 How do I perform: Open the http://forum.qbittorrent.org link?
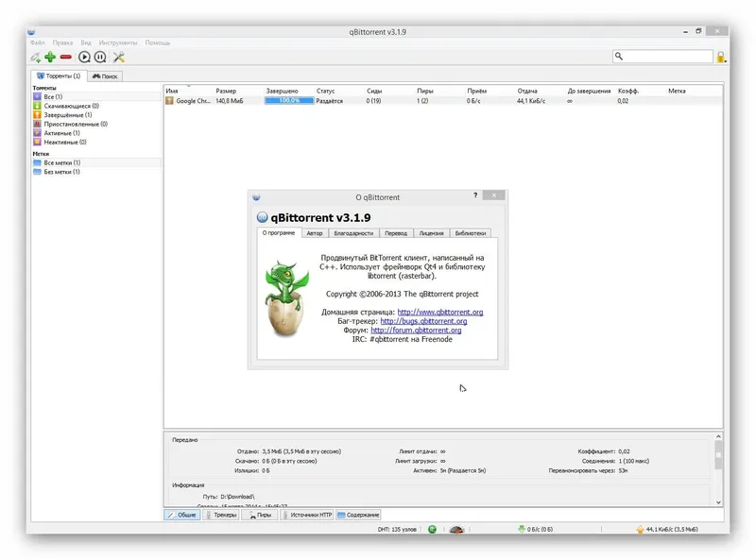pos(416,331)
